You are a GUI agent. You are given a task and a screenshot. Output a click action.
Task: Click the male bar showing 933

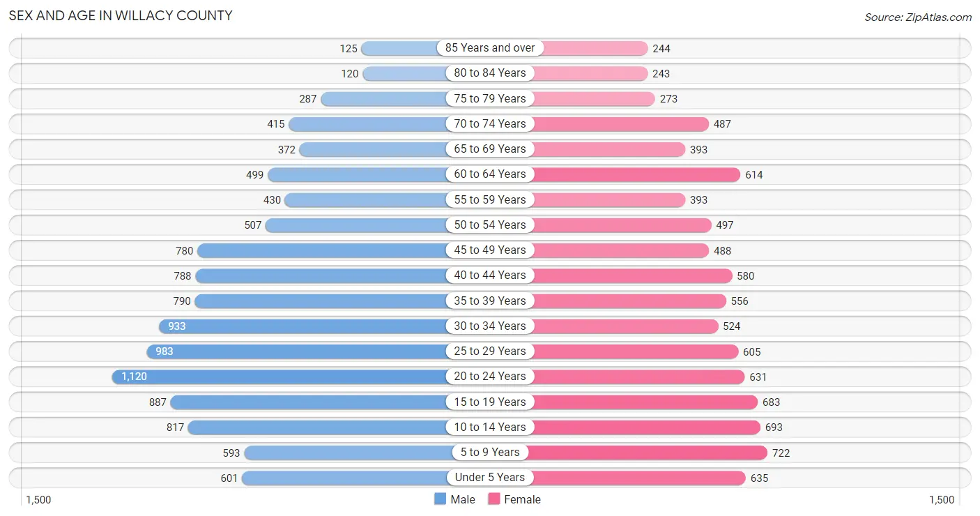click(x=303, y=326)
